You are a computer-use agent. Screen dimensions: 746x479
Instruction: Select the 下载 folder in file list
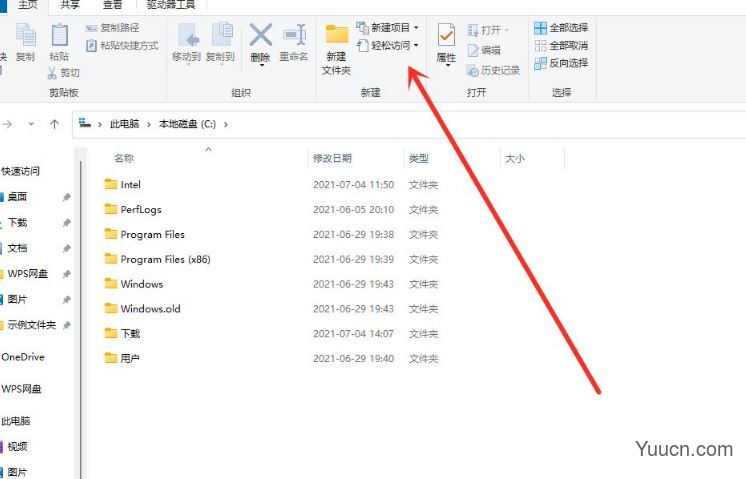point(130,333)
